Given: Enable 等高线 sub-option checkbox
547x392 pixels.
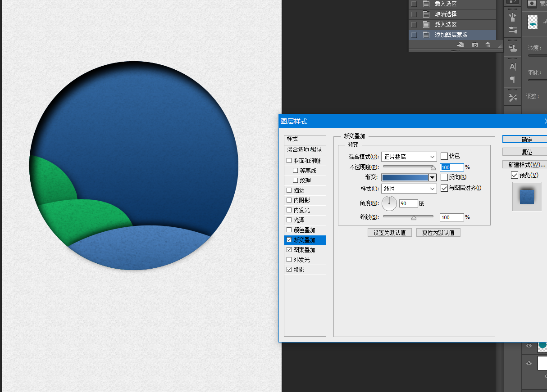Looking at the screenshot, I should click(296, 171).
